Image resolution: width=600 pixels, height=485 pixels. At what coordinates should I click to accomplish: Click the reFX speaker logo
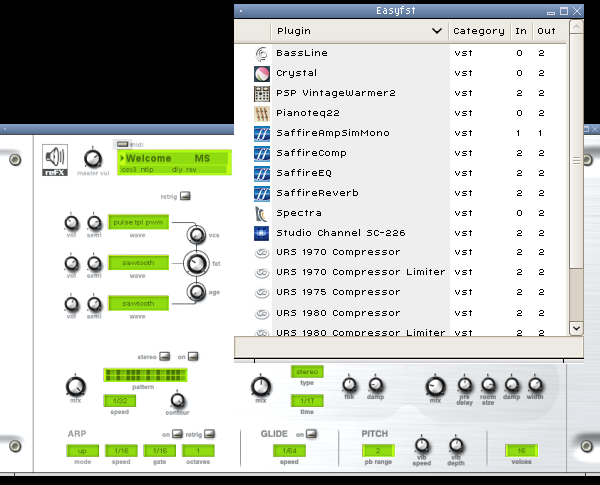[55, 160]
